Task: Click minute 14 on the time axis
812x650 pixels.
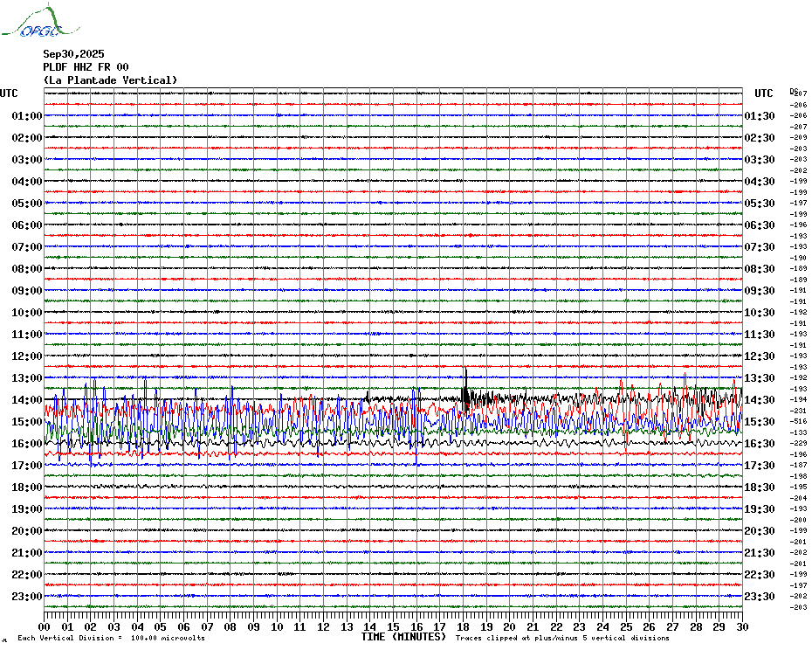Action: (370, 627)
